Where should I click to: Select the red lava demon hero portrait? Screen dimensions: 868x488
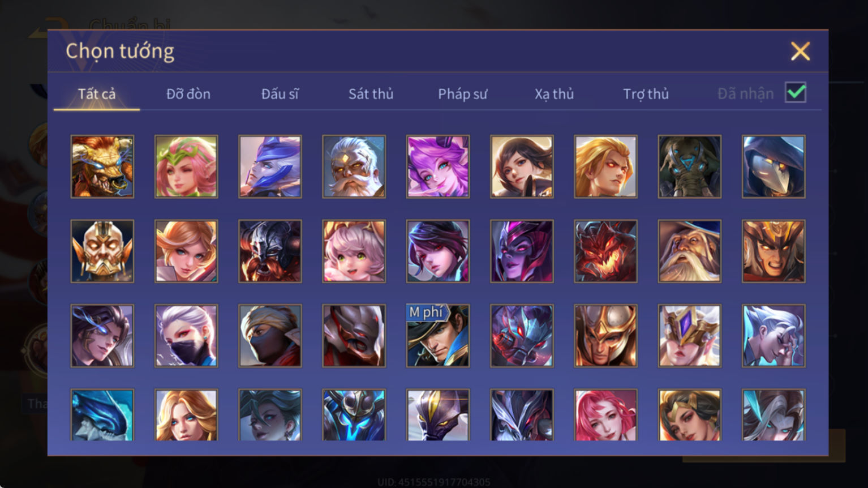coord(605,251)
